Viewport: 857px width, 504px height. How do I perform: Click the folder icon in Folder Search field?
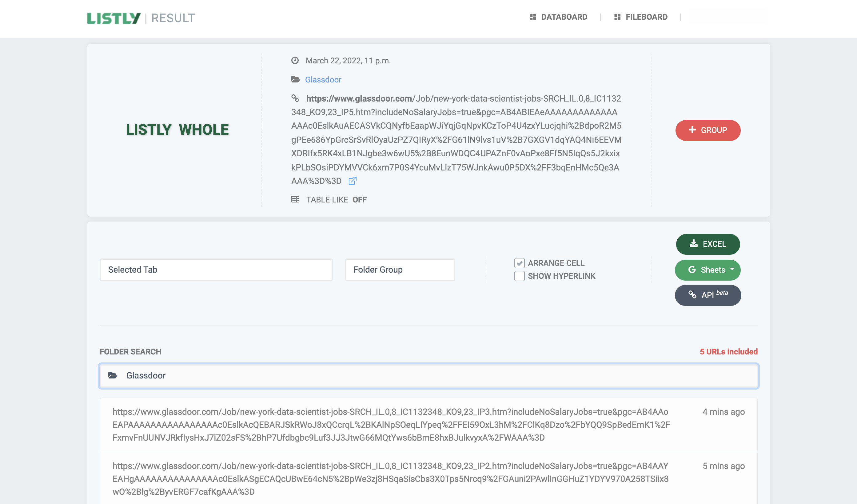[x=113, y=375]
